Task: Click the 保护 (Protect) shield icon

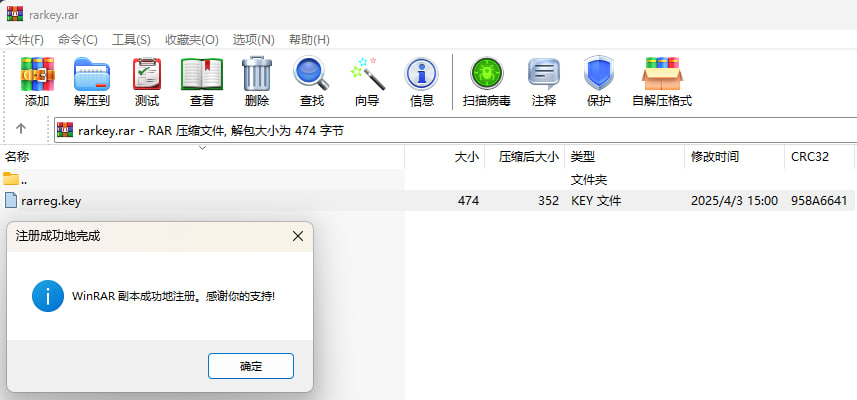Action: [598, 75]
